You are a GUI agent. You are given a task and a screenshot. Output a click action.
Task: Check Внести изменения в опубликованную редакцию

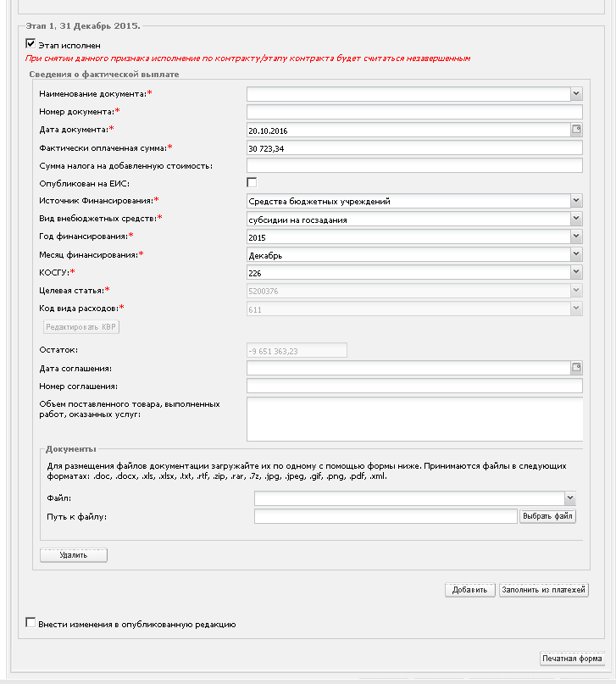pos(31,622)
